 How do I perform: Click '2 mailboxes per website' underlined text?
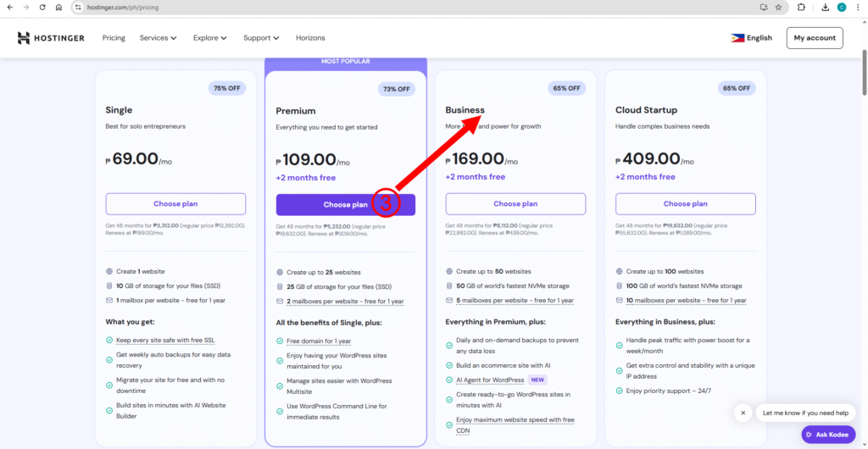point(345,302)
